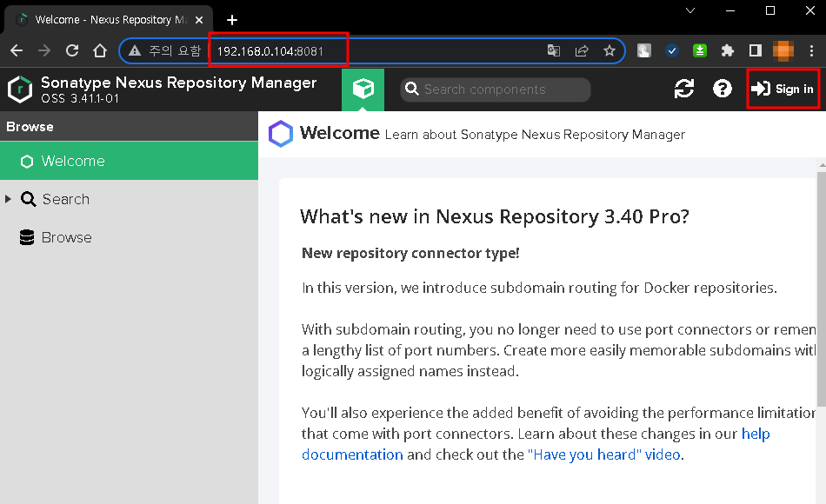Screen dimensions: 826x504
Task: Open the Nexus help question mark menu
Action: [723, 89]
